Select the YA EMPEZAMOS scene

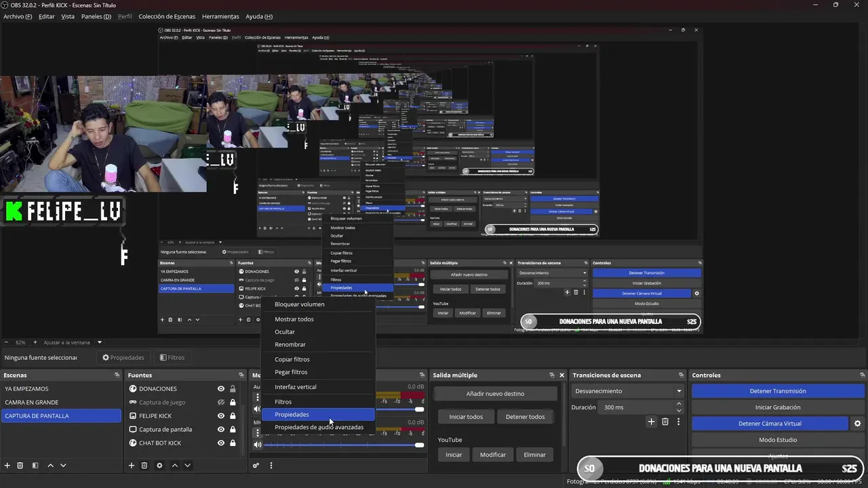[61, 388]
